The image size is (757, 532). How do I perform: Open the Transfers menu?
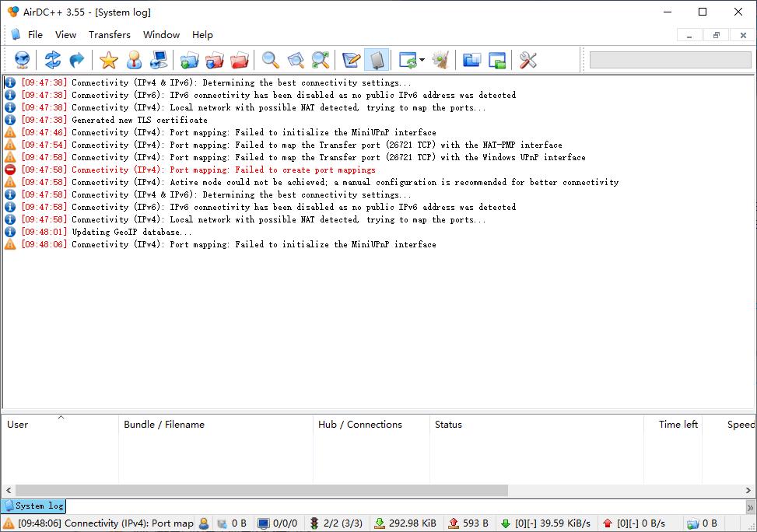[x=110, y=35]
